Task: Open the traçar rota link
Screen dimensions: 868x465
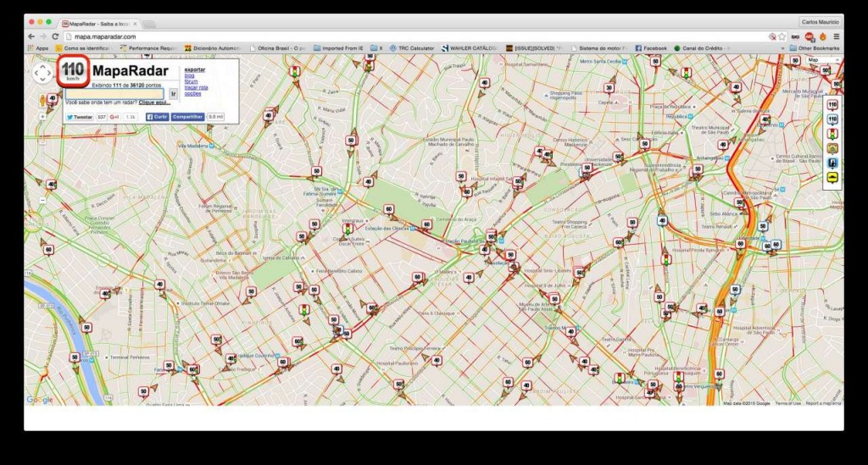Action: [x=196, y=87]
